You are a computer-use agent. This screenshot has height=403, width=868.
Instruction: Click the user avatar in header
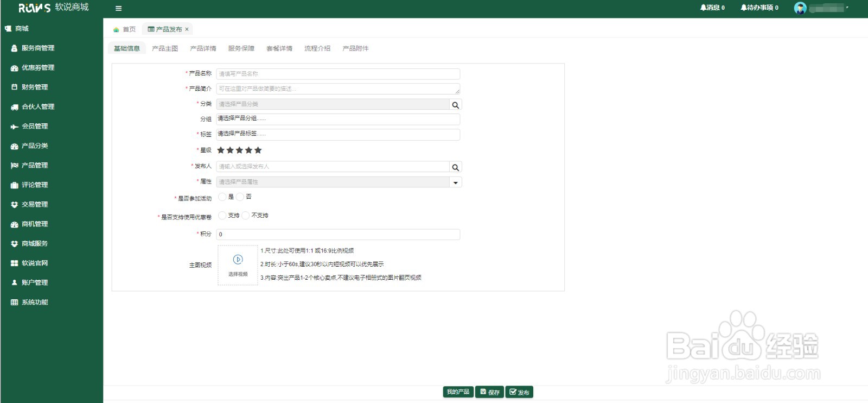click(x=800, y=8)
